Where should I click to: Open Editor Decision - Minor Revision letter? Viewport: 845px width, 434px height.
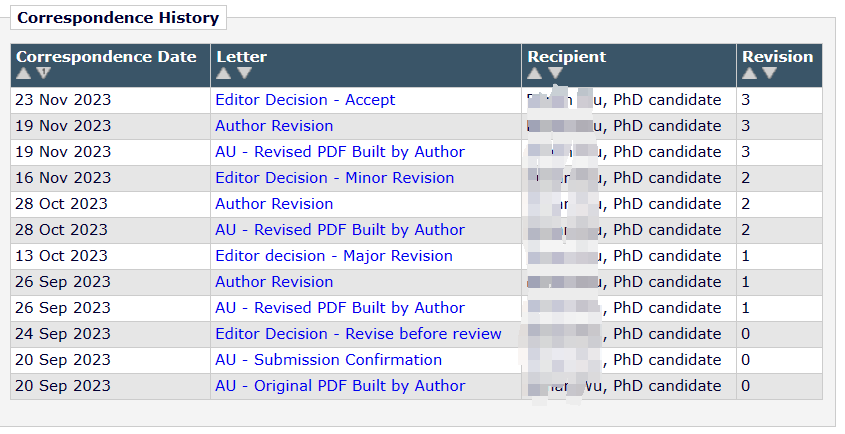(334, 178)
